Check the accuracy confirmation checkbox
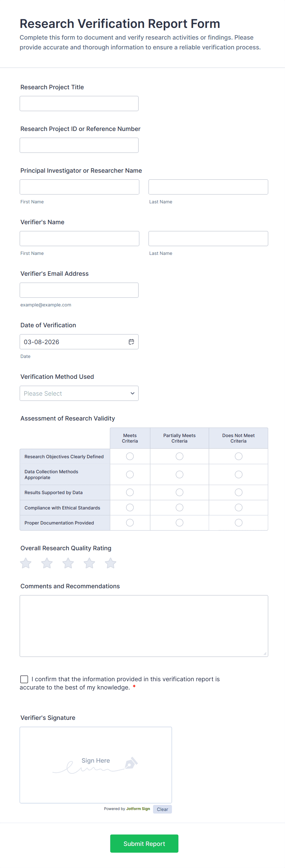This screenshot has height=868, width=285. point(24,679)
